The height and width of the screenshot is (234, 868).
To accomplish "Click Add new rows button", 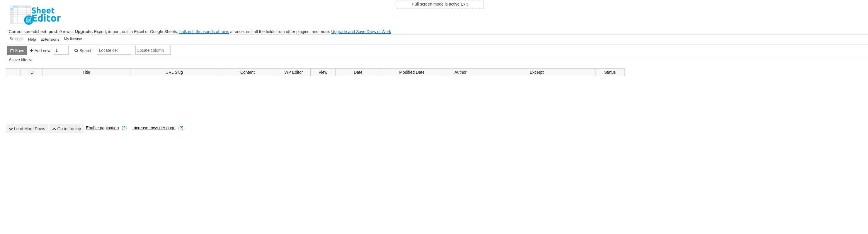I will tap(40, 51).
